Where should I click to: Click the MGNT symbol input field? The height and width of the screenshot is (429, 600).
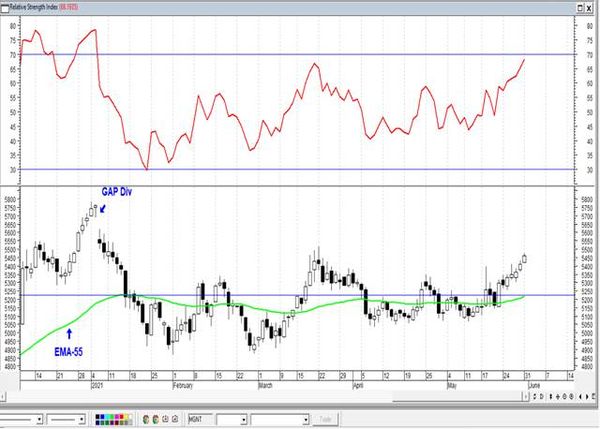pos(200,419)
